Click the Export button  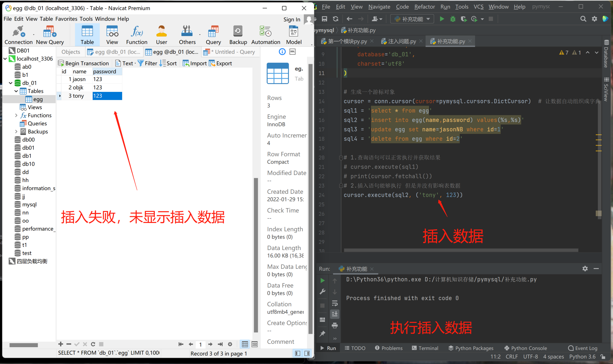(x=220, y=63)
